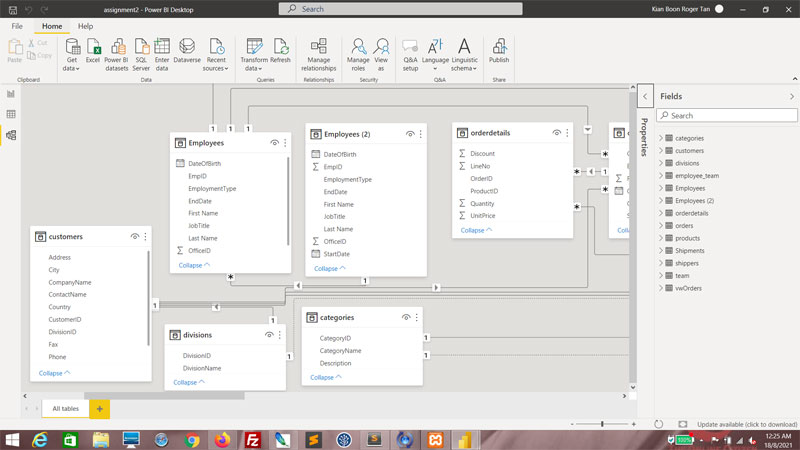The image size is (800, 450).
Task: Open Q&A setup
Action: coord(410,55)
